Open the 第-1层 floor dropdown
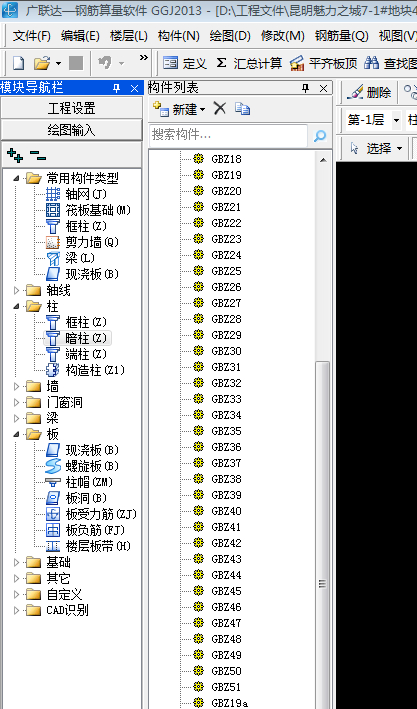Image resolution: width=417 pixels, height=709 pixels. 396,120
